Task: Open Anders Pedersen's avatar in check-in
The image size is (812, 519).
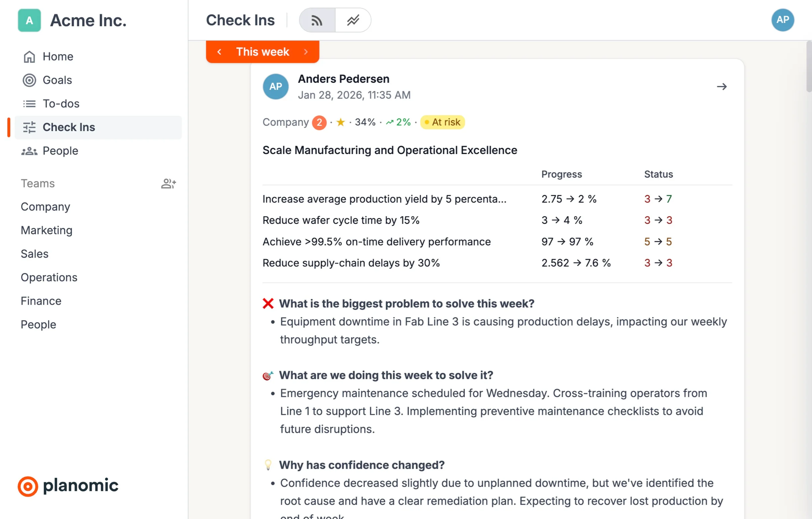Action: (275, 87)
